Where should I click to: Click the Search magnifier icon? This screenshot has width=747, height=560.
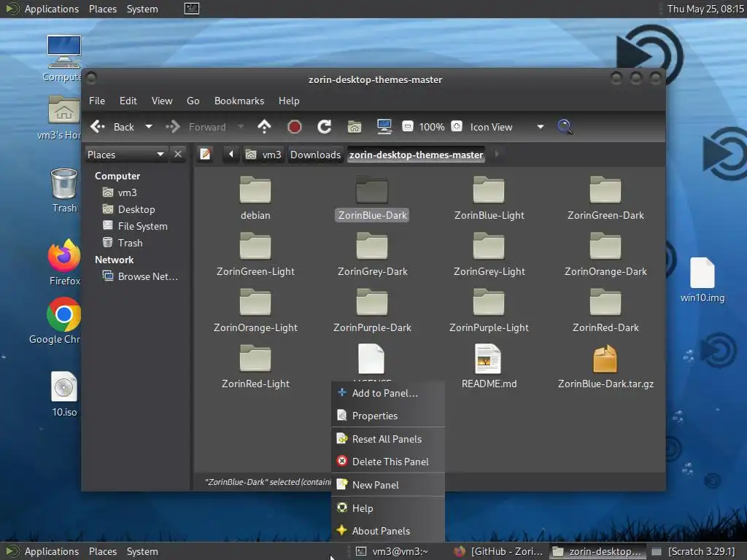[x=565, y=127]
